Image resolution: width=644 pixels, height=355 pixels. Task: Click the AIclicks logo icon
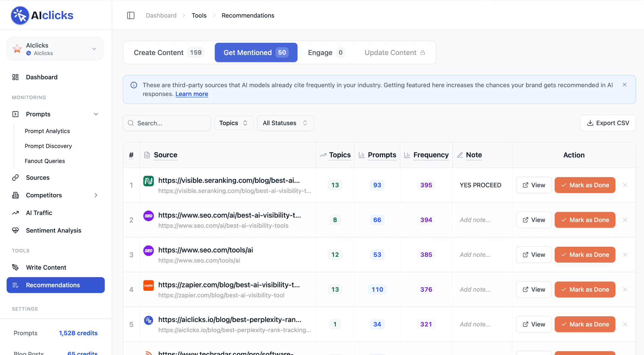pyautogui.click(x=20, y=15)
